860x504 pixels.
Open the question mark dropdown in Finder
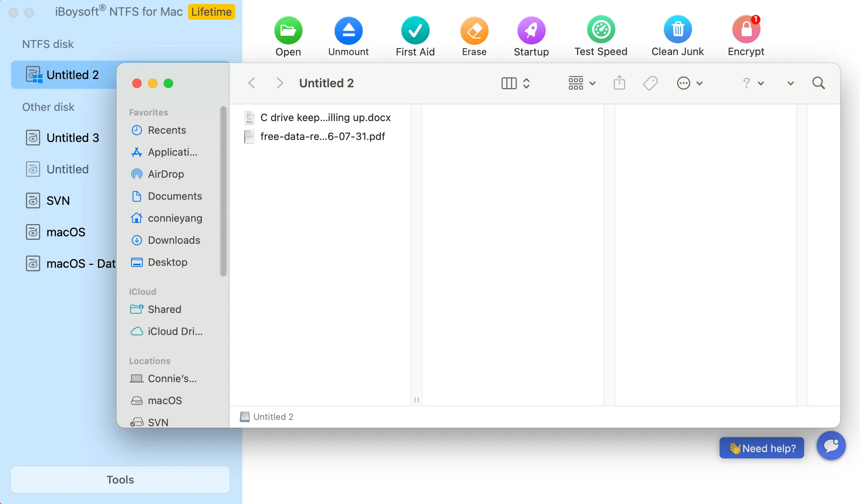(x=753, y=83)
